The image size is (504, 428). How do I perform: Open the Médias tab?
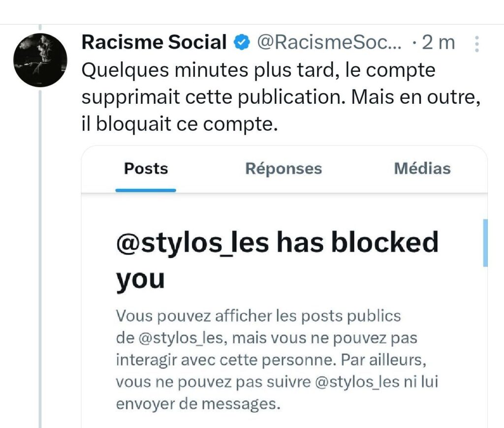pos(422,169)
